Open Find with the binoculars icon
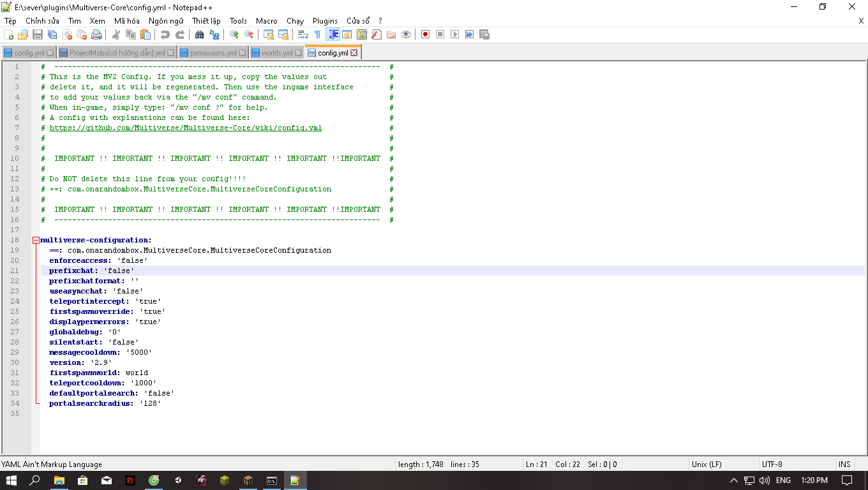Screen dimensions: 868x490 (x=199, y=34)
